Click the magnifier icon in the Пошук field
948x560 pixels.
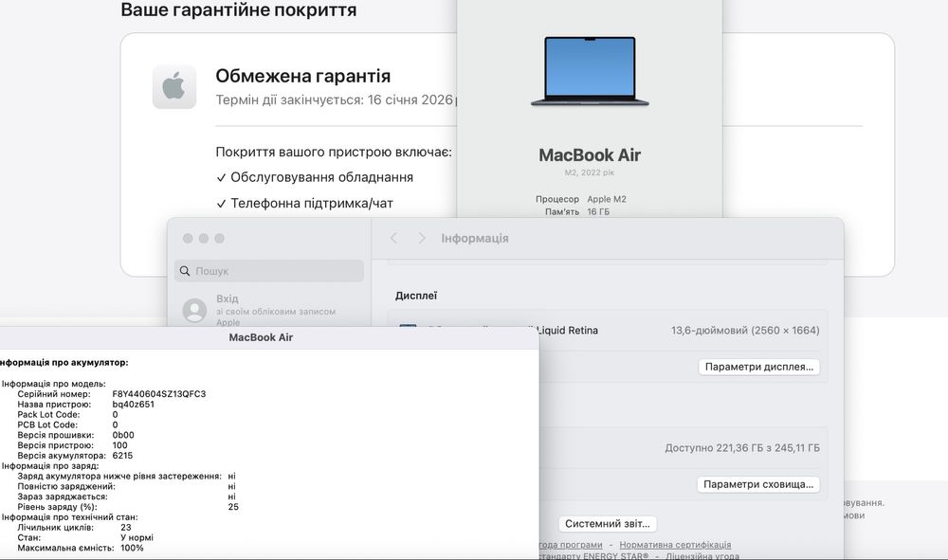tap(185, 271)
